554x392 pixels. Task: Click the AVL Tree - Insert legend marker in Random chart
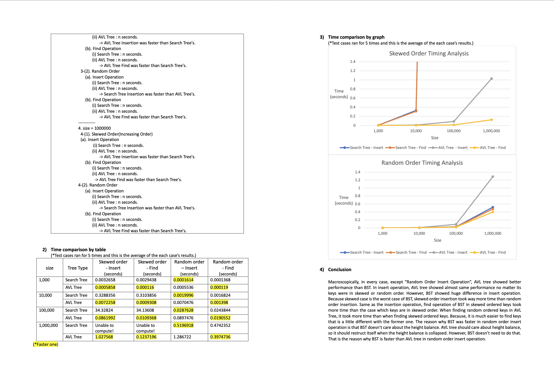(434, 253)
